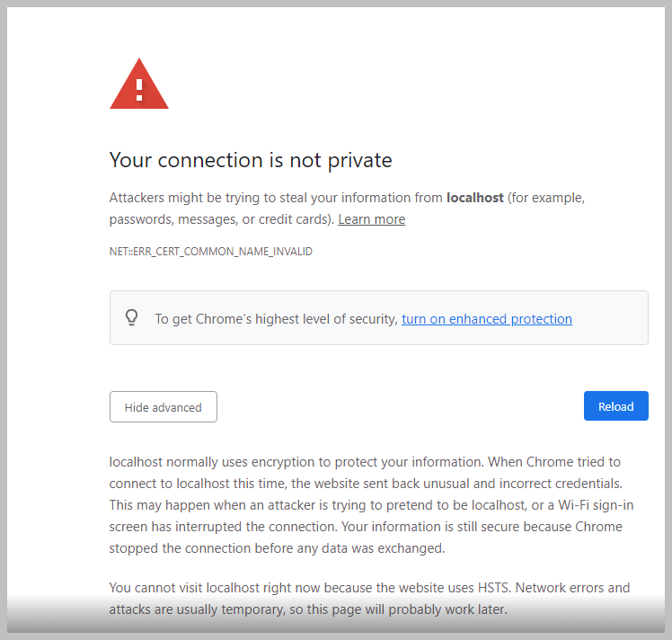This screenshot has height=640, width=672.
Task: Click the passwords, messages, or credit cards text
Action: (x=222, y=219)
